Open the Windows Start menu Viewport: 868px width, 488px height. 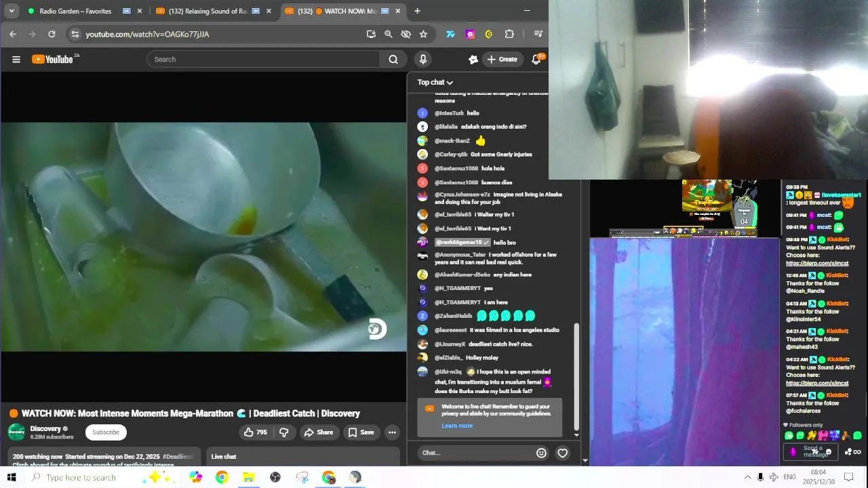click(12, 477)
